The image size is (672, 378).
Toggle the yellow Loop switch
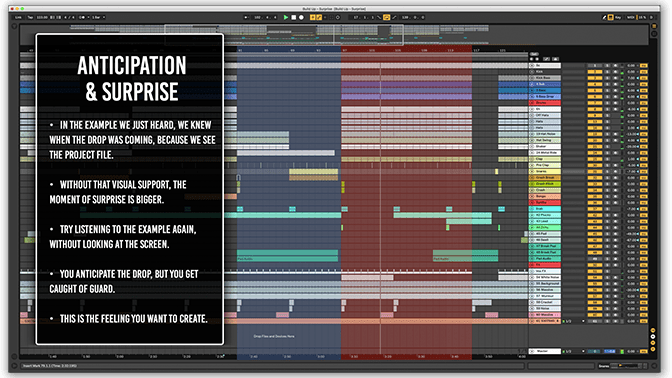tap(387, 18)
